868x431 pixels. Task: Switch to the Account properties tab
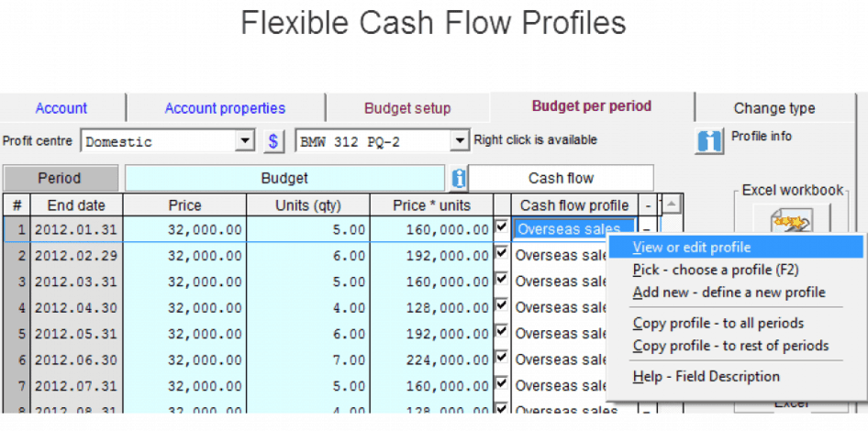pyautogui.click(x=225, y=108)
